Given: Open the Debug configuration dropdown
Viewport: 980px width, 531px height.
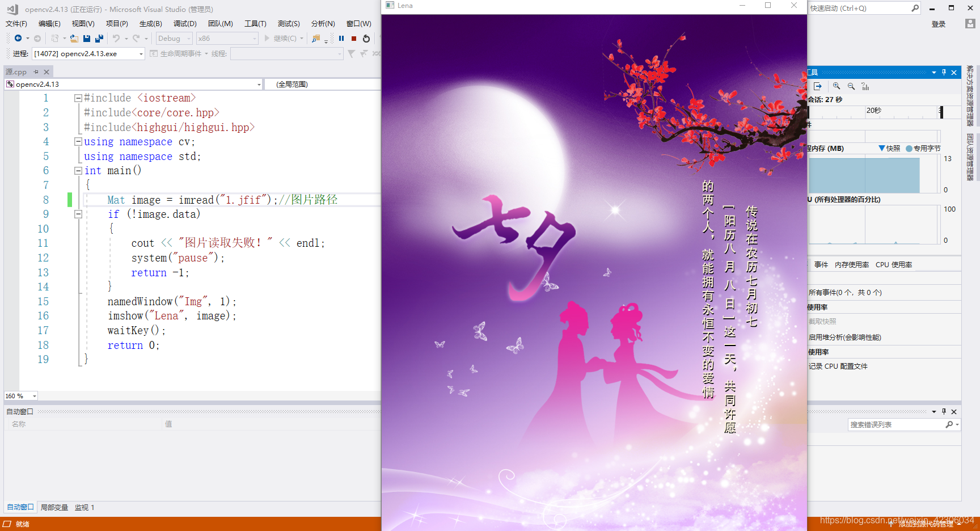Looking at the screenshot, I should [x=174, y=38].
